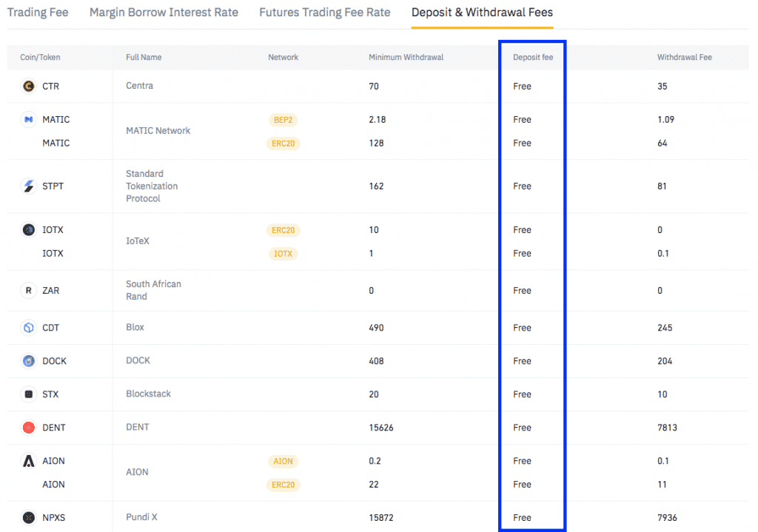Click NPXS withdrawal fee value 7936
The image size is (758, 532).
point(667,517)
